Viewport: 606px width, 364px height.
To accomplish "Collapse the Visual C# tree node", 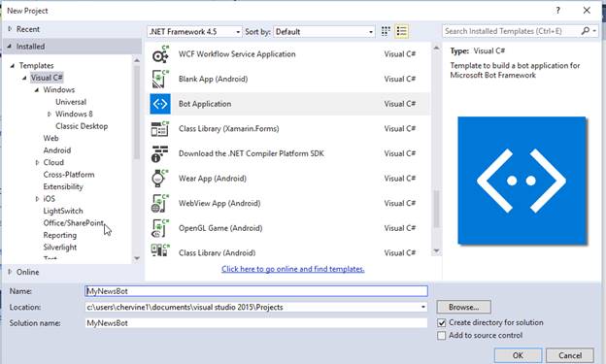I will point(24,78).
